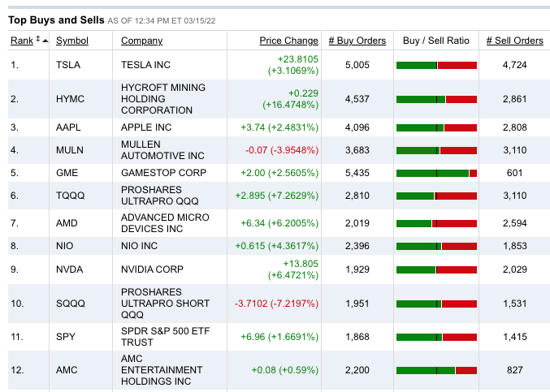
Task: Sort by Price Change header
Action: 288,41
